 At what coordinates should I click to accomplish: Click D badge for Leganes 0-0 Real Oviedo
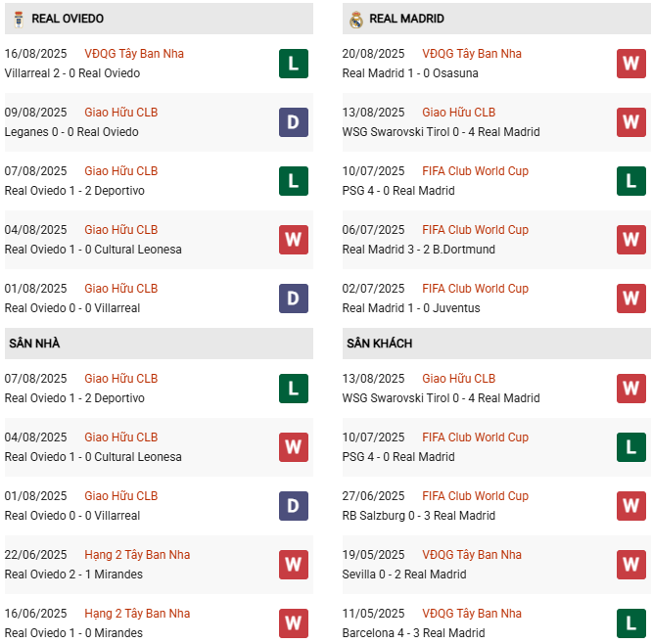pos(293,122)
